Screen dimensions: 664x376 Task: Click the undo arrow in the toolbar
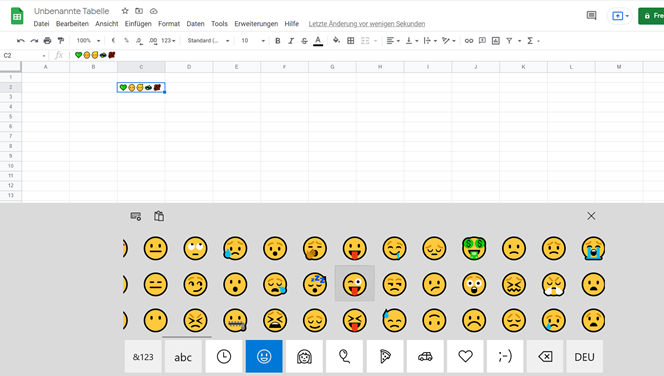(20, 41)
